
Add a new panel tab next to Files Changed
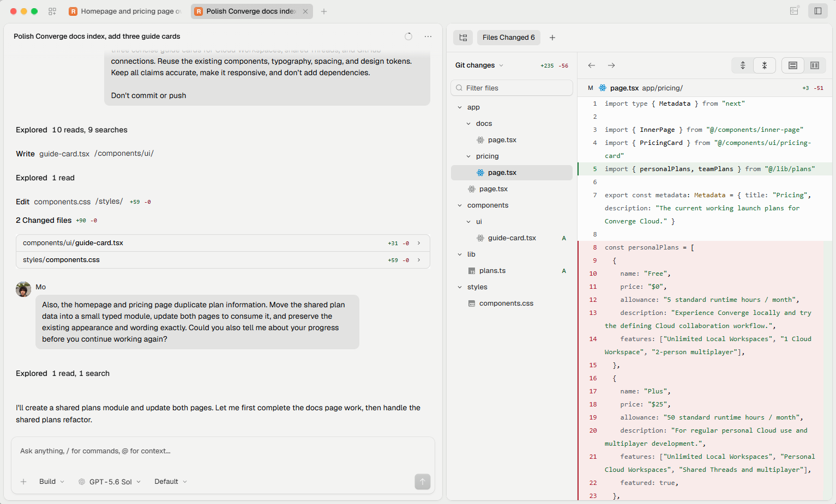552,38
